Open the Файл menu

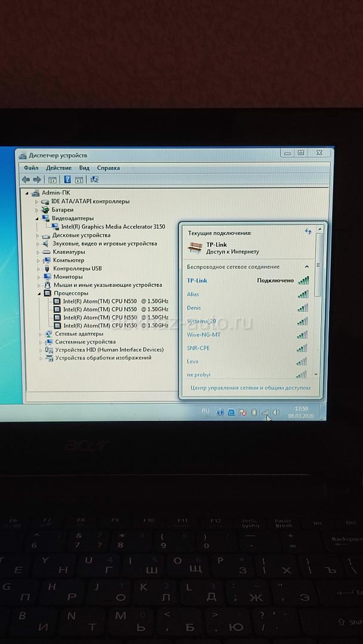[31, 168]
